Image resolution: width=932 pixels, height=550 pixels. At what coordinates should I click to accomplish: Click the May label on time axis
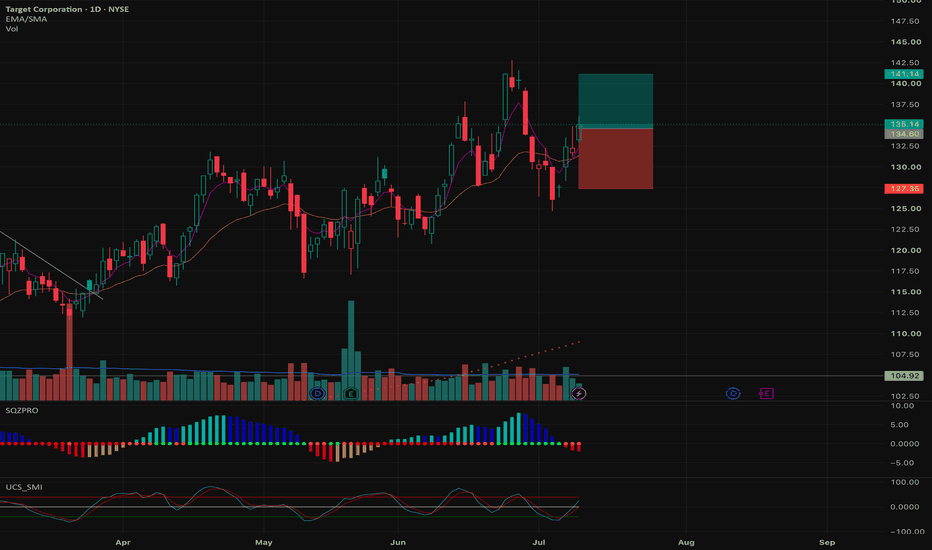pos(263,542)
